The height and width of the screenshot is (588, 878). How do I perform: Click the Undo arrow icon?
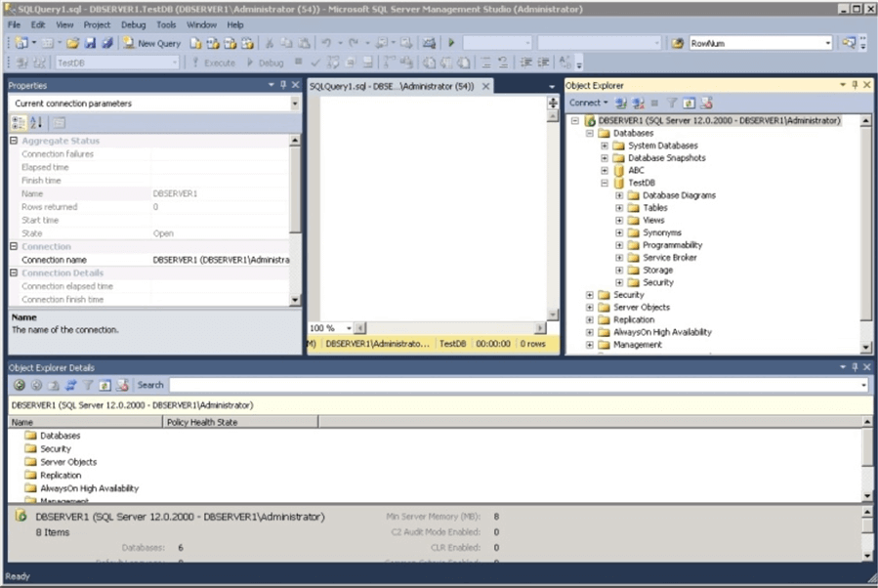tap(326, 43)
